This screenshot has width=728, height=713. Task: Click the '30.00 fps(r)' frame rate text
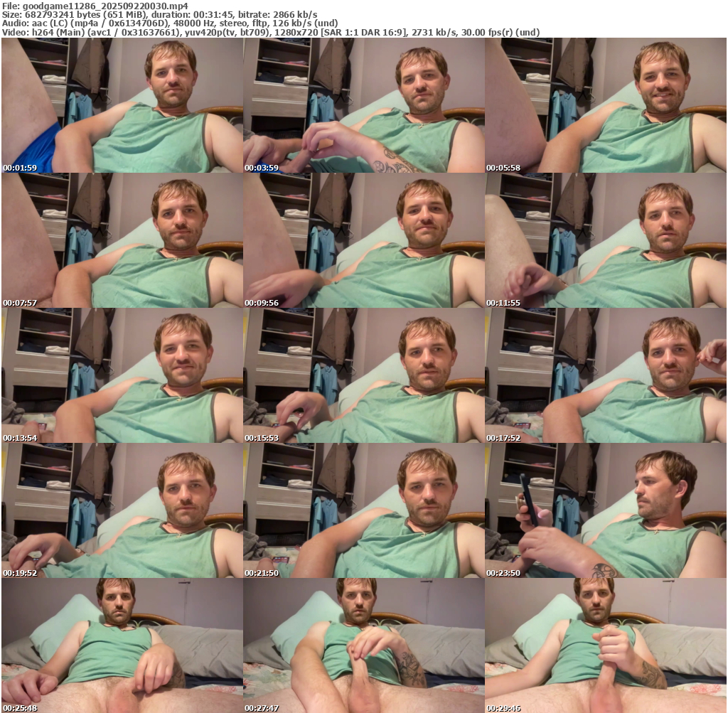coord(487,33)
